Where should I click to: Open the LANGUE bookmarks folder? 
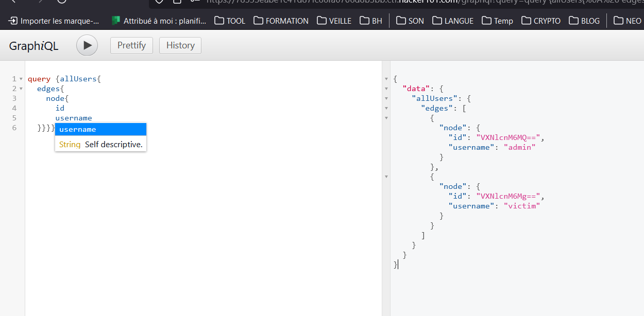[453, 21]
